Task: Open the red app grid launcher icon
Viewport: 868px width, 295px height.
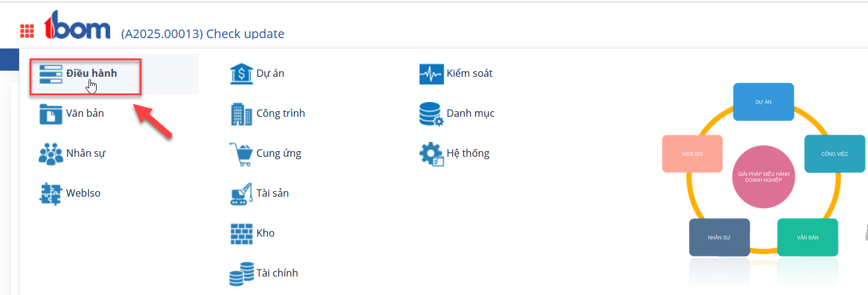Action: [x=27, y=31]
